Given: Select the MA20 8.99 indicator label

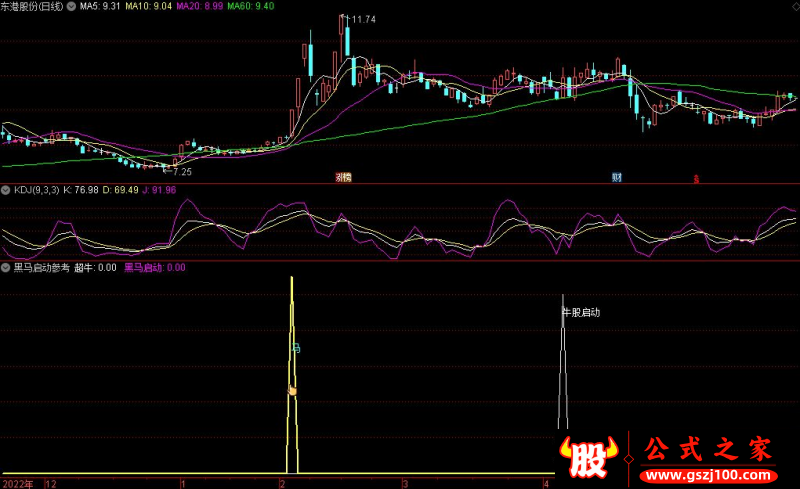Looking at the screenshot, I should [200, 6].
